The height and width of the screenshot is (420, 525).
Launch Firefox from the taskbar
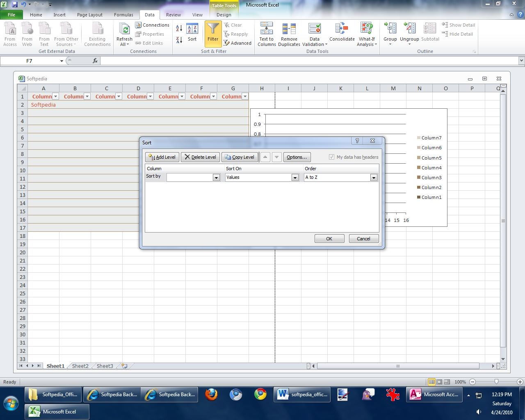point(212,395)
